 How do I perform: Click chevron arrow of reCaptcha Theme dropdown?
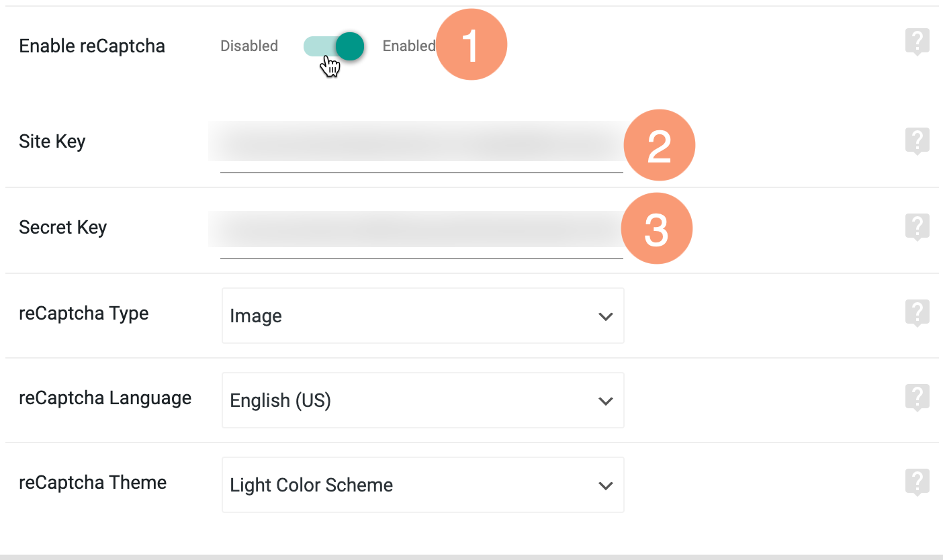[606, 485]
